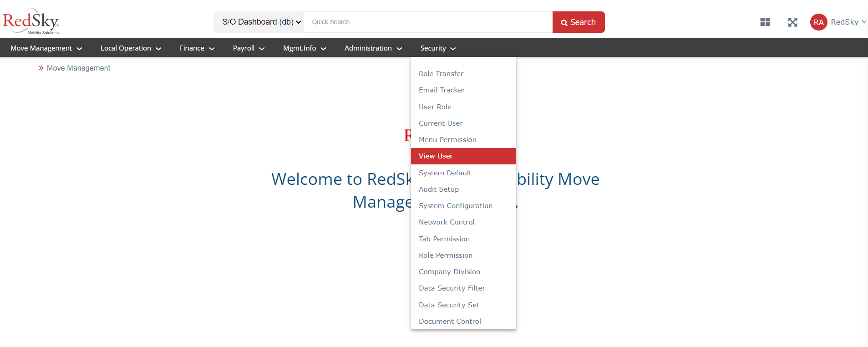Viewport: 868px width, 347px height.
Task: Click the highlighted View User item
Action: 463,156
